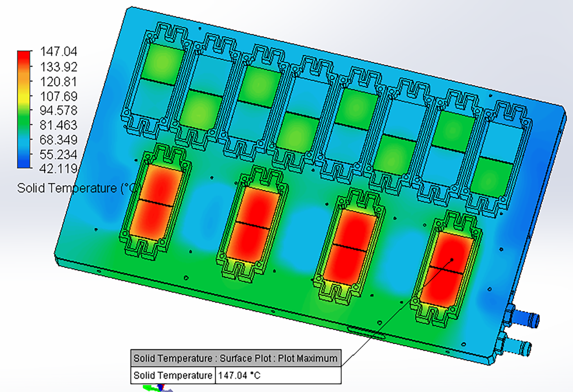The image size is (573, 392).
Task: Click the 147.04 °C callout value cell
Action: tap(278, 375)
